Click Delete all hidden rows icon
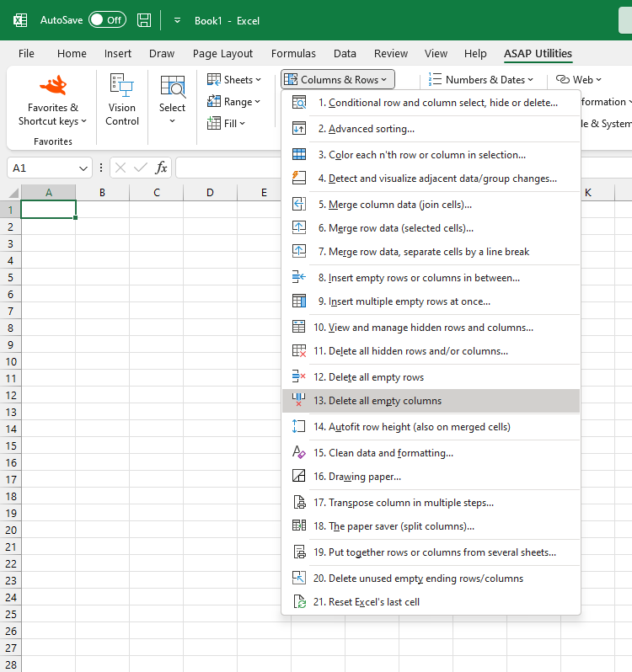 click(x=299, y=351)
